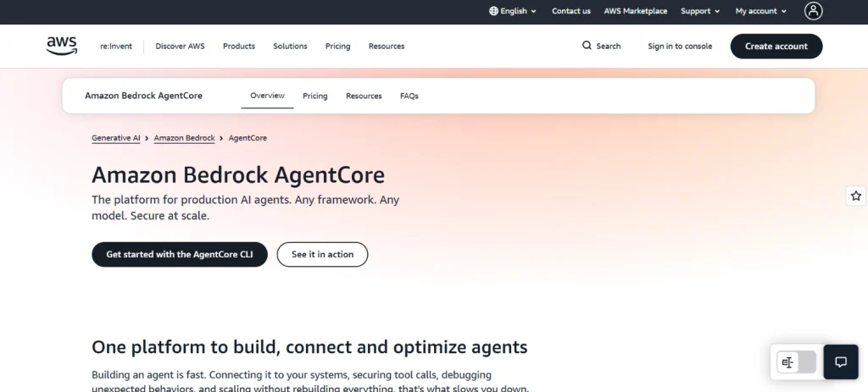This screenshot has width=868, height=392.
Task: Click the See it in action button
Action: [322, 254]
